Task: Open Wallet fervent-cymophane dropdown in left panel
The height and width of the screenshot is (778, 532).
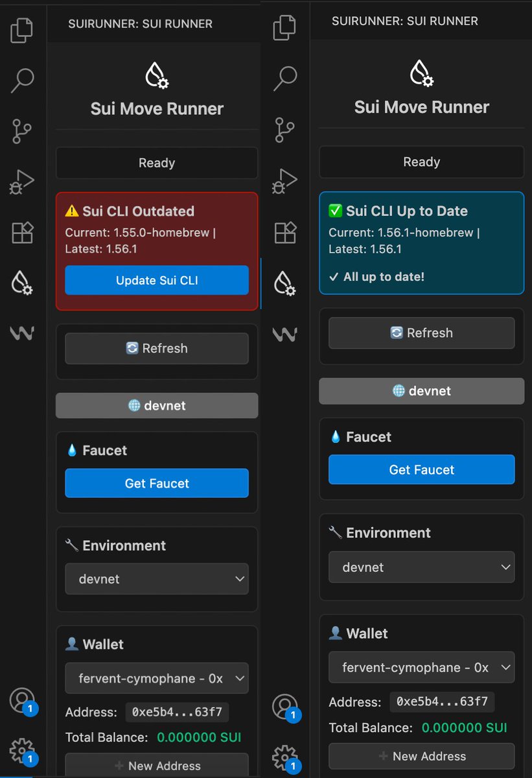Action: (157, 678)
